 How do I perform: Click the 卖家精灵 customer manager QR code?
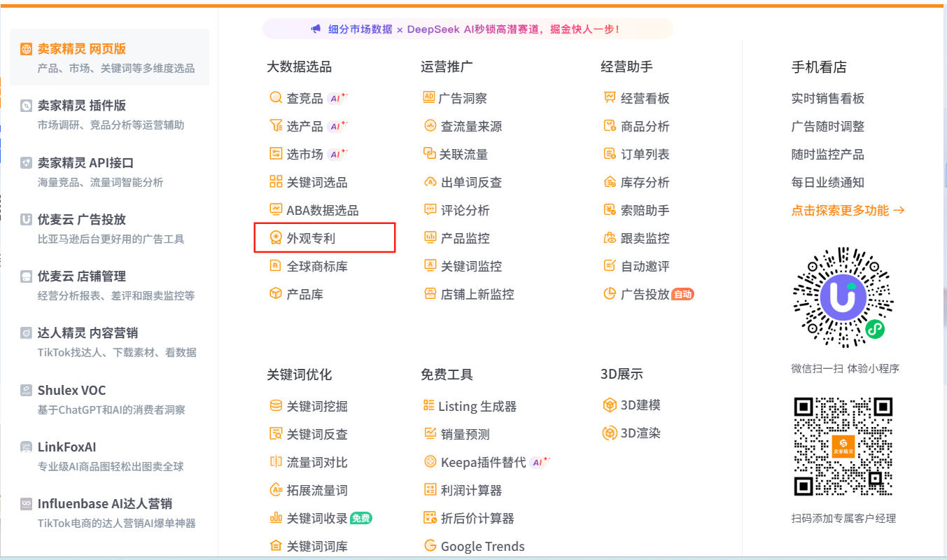(x=843, y=447)
